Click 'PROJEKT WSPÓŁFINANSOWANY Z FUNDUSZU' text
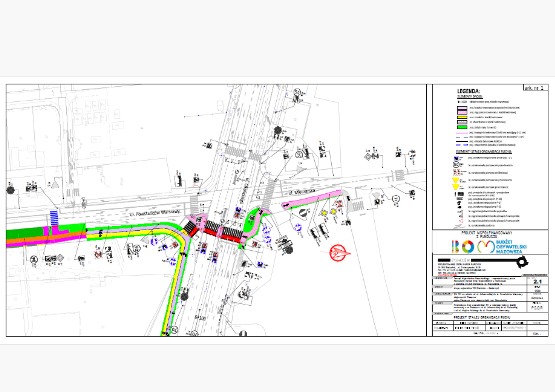555x392 pixels. tap(486, 235)
